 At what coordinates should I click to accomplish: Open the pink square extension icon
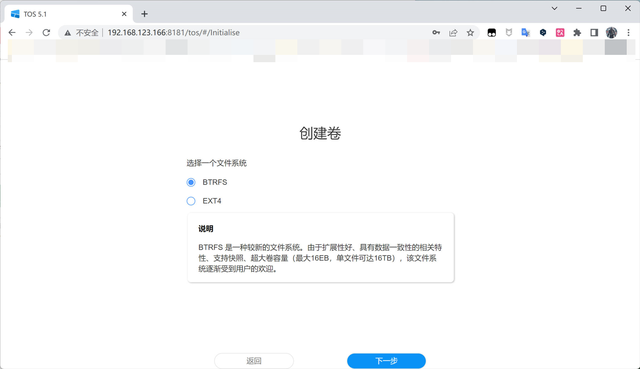pyautogui.click(x=560, y=33)
